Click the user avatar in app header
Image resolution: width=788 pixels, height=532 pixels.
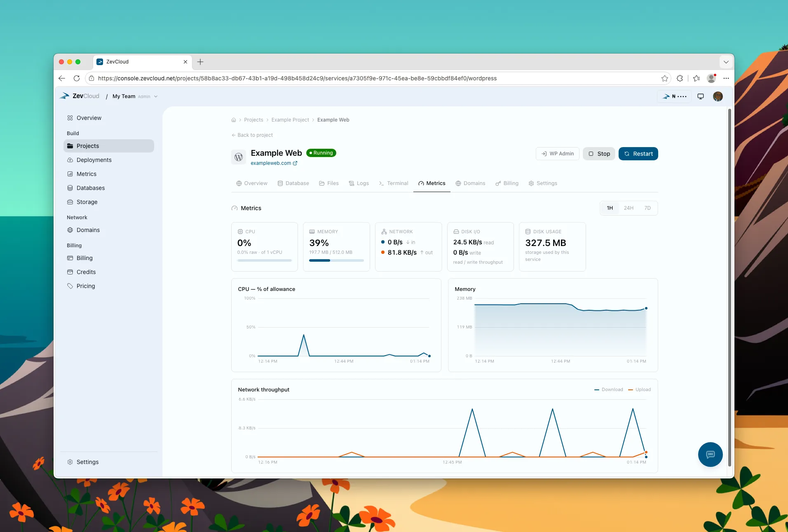[718, 96]
